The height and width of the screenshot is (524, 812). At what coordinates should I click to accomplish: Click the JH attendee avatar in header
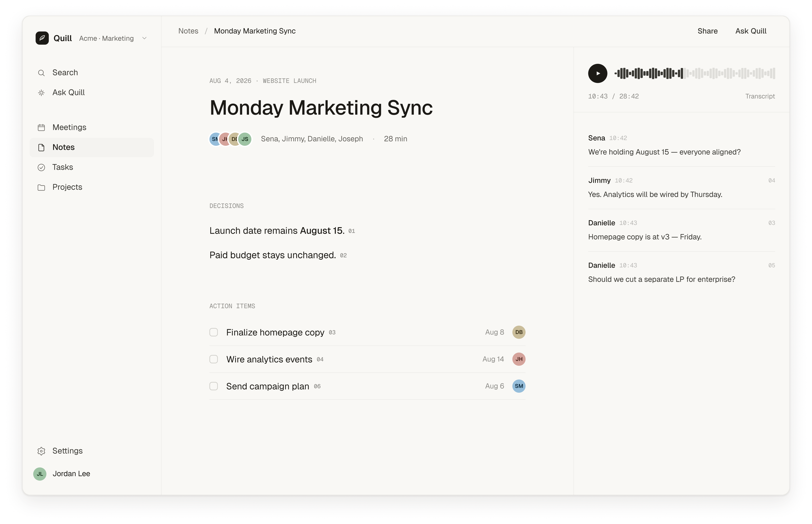coord(224,139)
